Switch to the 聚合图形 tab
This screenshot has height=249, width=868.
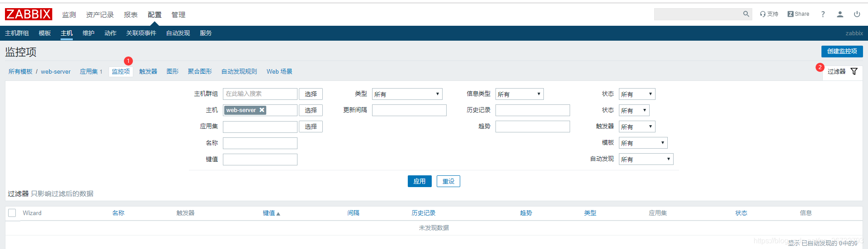pos(200,71)
